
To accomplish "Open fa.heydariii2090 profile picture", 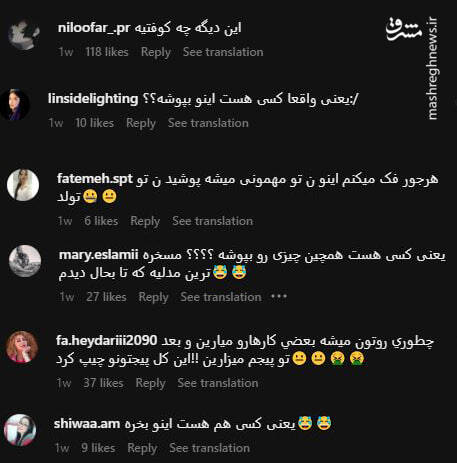I will pos(22,347).
